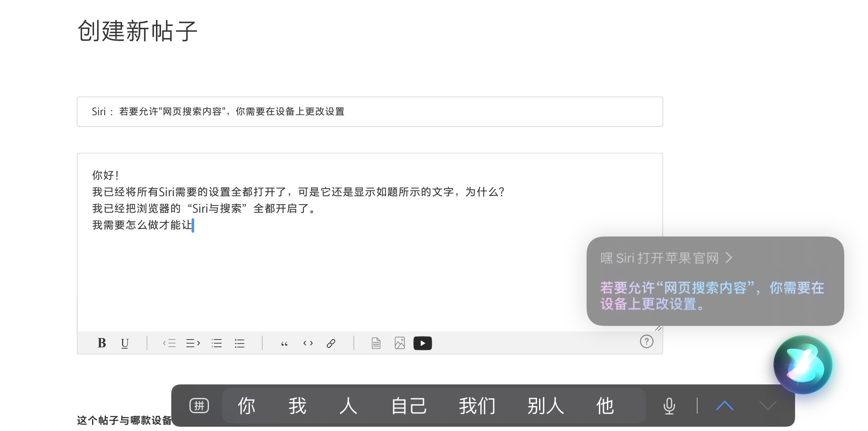Viewport: 868px width, 431px height.
Task: Choose candidate word 人
Action: point(348,406)
